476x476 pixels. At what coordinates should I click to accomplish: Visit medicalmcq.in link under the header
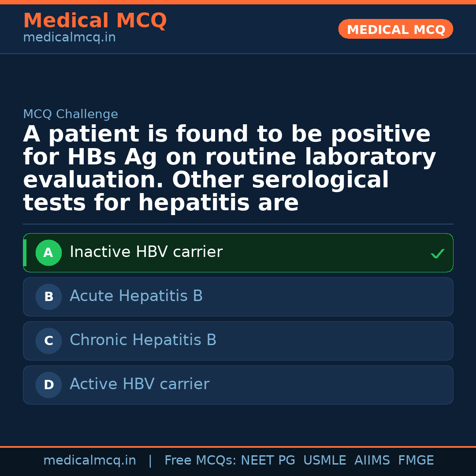69,38
